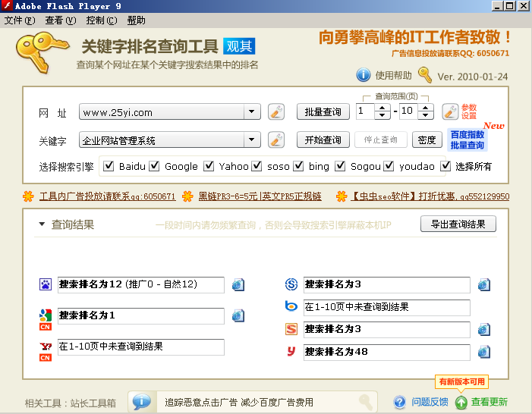532x414 pixels.
Task: Click the Baidu paw result icon
Action: click(x=46, y=284)
